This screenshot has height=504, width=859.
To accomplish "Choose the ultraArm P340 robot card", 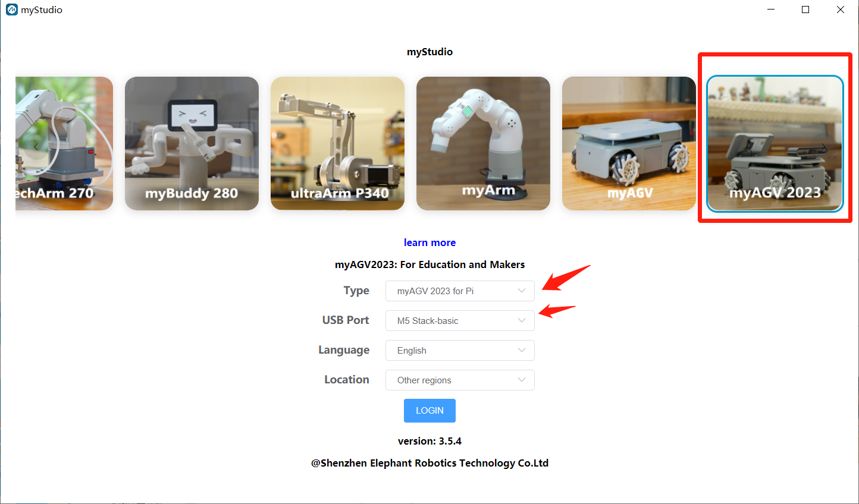I will tap(337, 143).
